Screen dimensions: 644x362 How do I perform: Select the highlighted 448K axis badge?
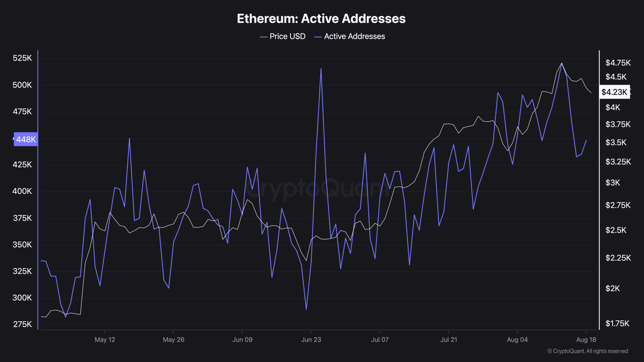pos(25,140)
